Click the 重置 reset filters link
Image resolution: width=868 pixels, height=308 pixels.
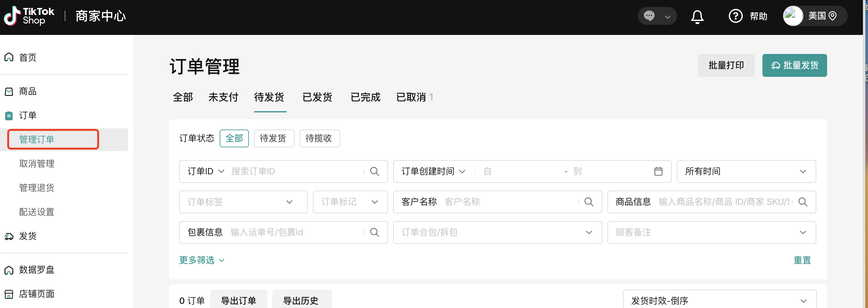click(x=802, y=260)
